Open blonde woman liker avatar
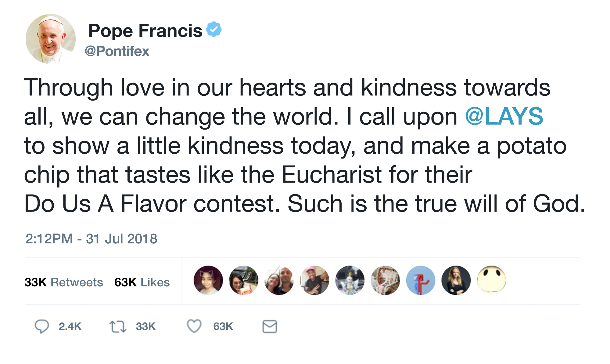Viewport: 610px width, 364px height. (456, 280)
